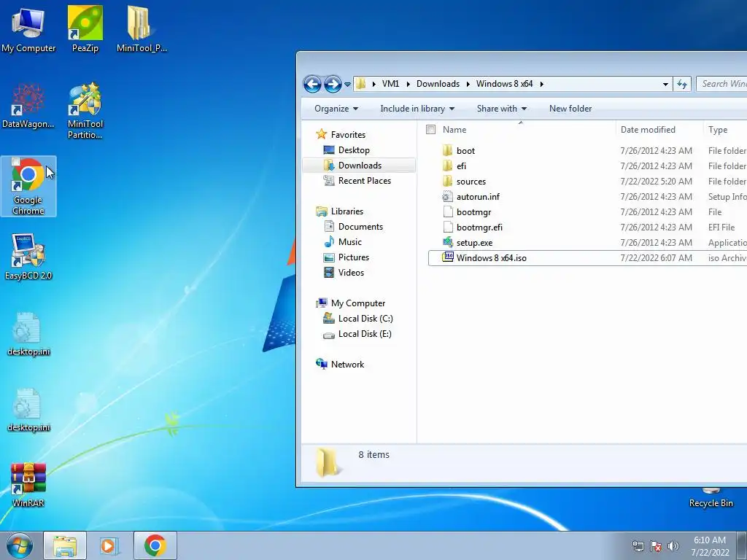Open Windows Explorer from the taskbar

click(x=65, y=545)
